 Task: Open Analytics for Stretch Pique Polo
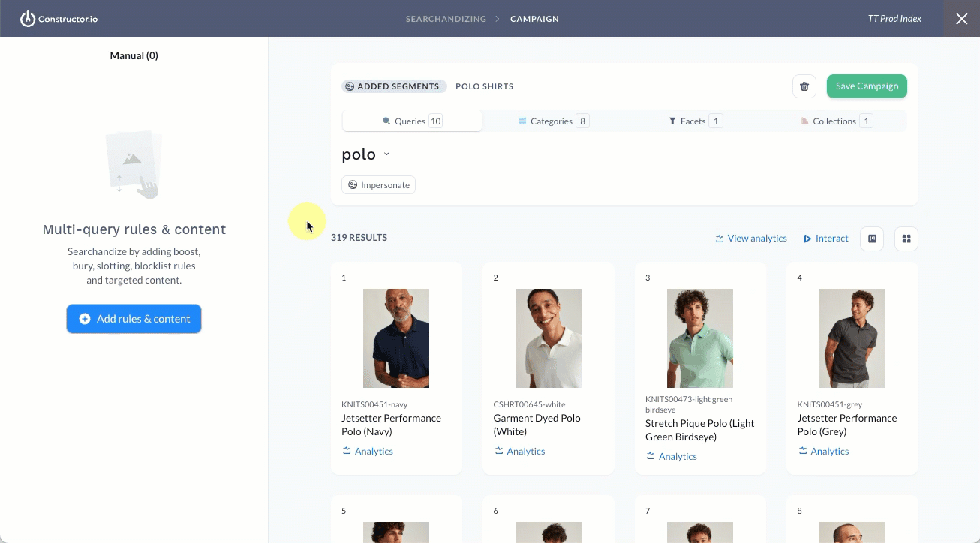[x=672, y=457]
